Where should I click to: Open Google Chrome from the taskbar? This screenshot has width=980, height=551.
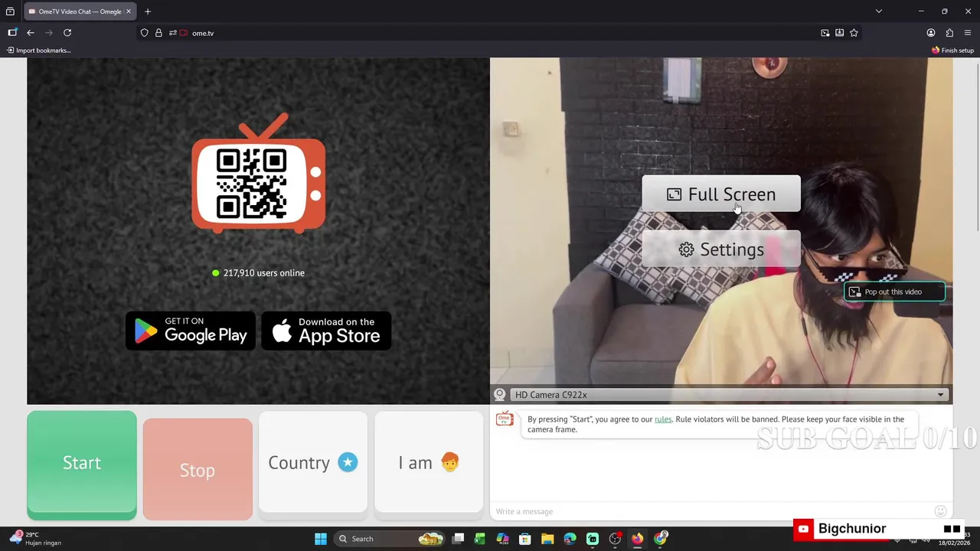660,539
